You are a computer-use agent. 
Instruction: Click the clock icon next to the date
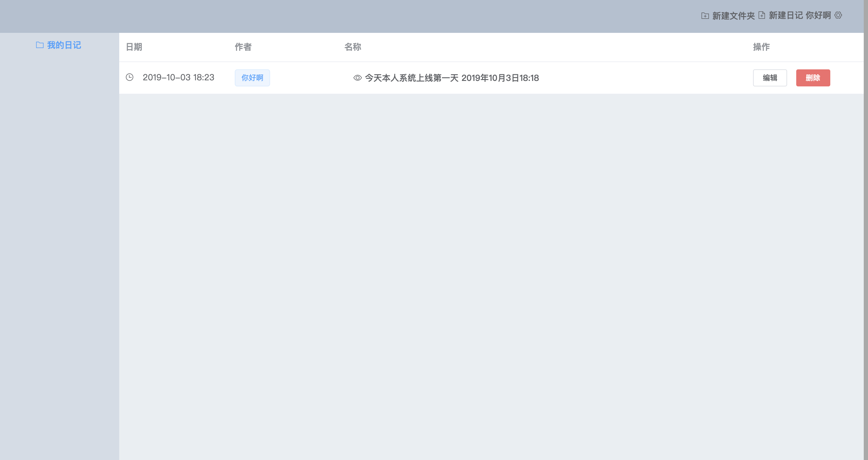(130, 78)
